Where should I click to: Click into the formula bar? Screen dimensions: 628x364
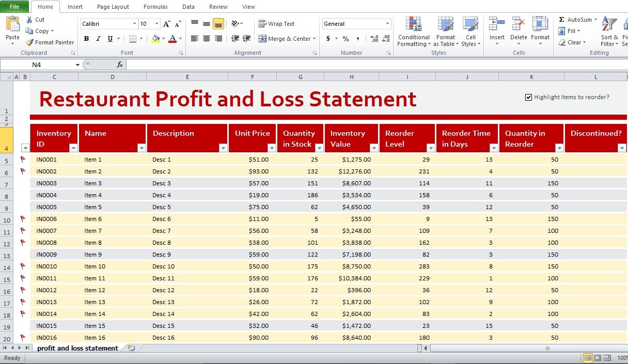377,65
